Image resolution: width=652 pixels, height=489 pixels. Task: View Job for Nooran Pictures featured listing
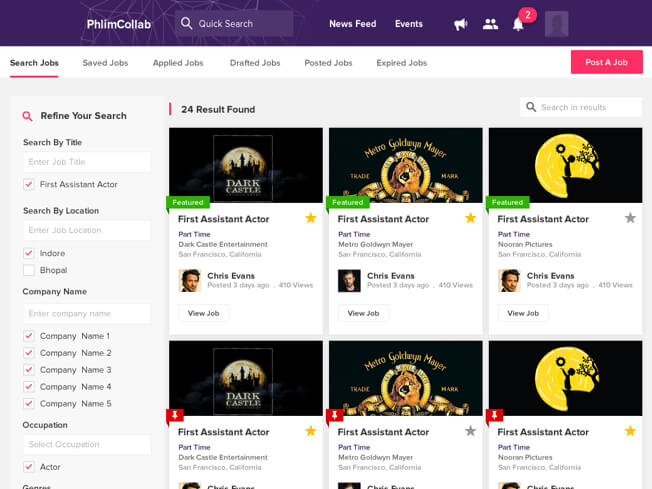[523, 313]
